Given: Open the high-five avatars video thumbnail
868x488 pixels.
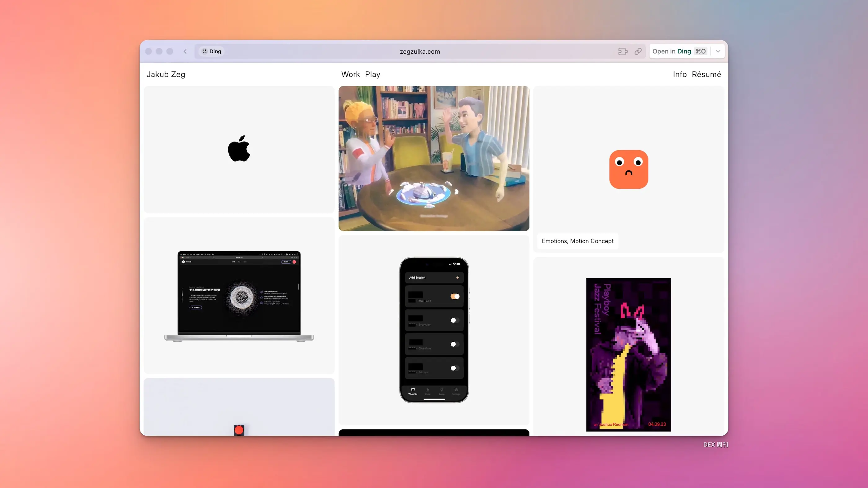Looking at the screenshot, I should (434, 158).
